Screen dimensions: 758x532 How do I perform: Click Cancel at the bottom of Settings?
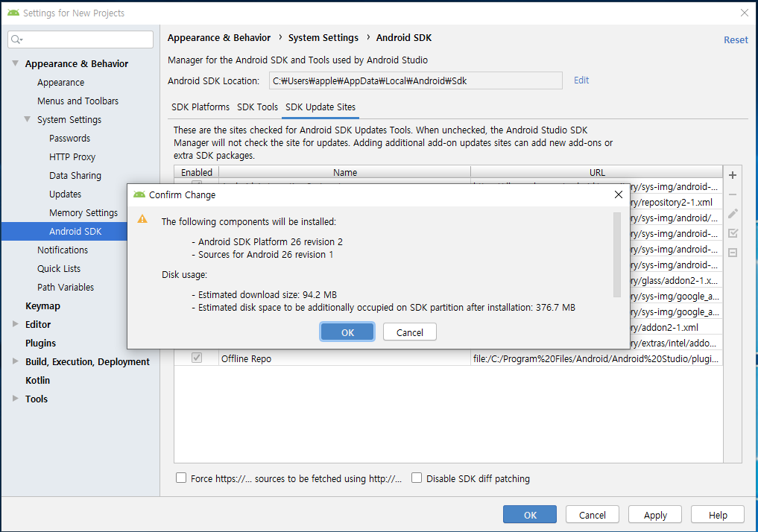(x=593, y=515)
